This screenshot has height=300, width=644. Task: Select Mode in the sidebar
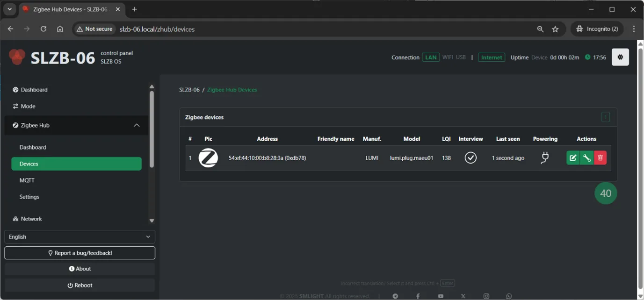coord(28,106)
